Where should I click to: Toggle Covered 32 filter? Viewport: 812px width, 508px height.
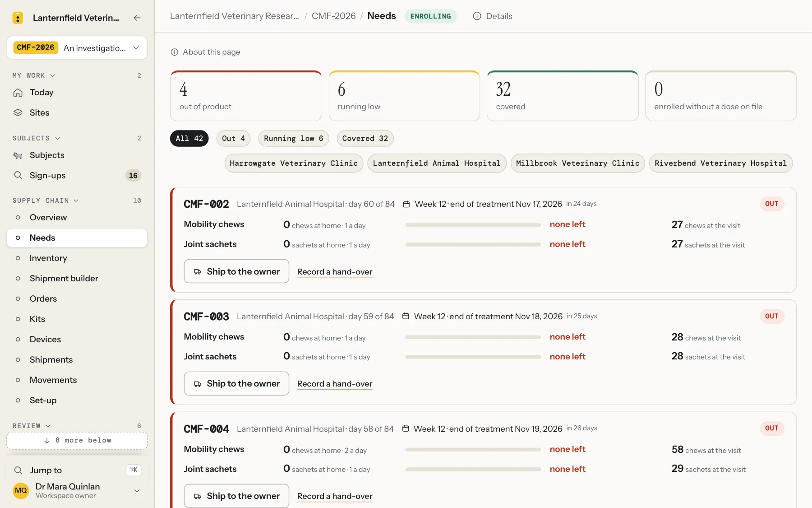[365, 139]
